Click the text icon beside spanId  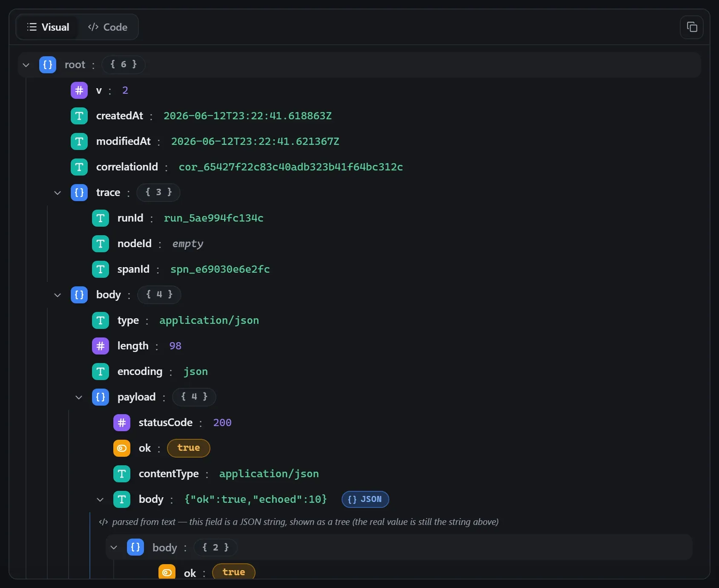pyautogui.click(x=101, y=269)
